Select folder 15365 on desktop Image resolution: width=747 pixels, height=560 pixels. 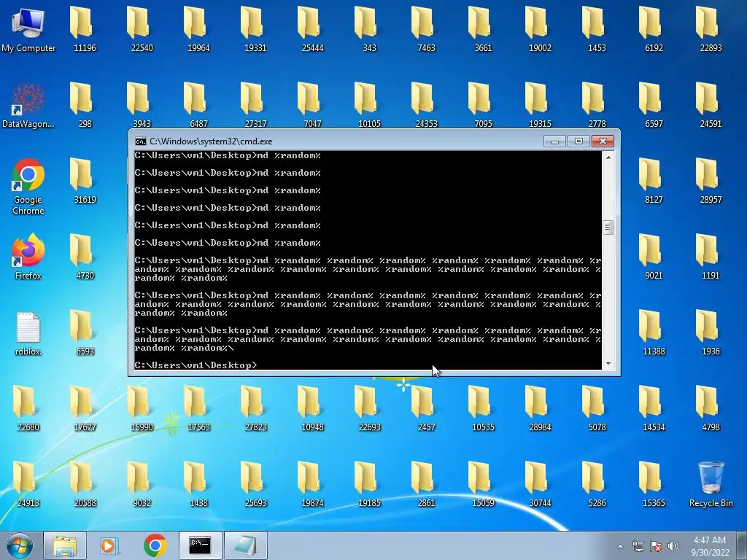(654, 485)
